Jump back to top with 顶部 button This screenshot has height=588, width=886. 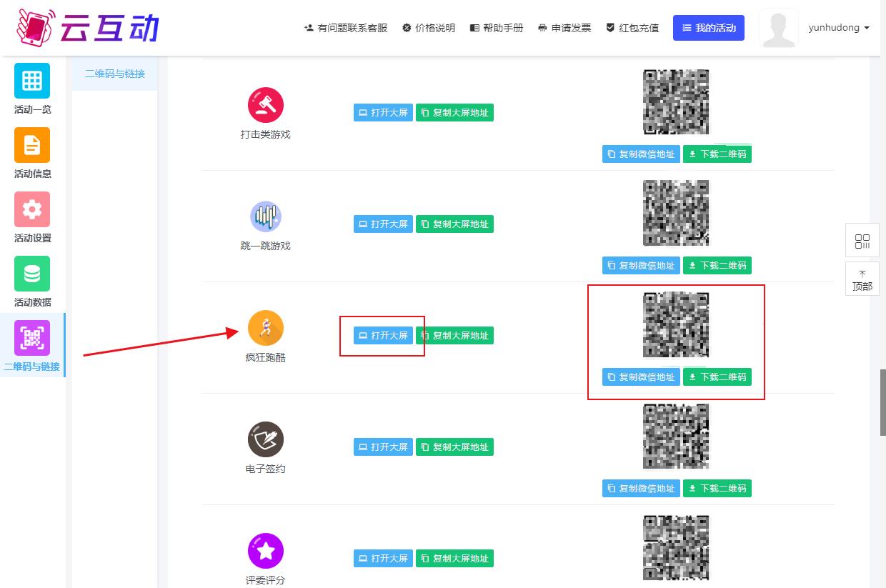click(x=862, y=279)
